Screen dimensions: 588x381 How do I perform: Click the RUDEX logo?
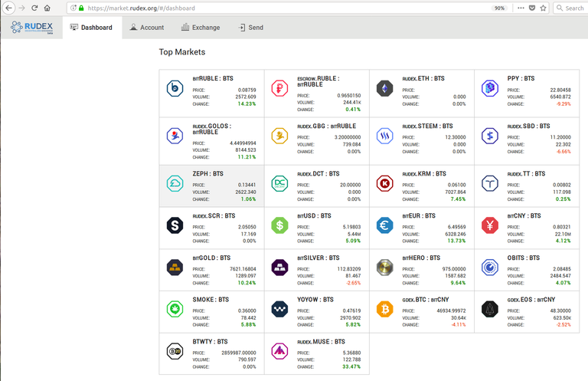click(32, 28)
